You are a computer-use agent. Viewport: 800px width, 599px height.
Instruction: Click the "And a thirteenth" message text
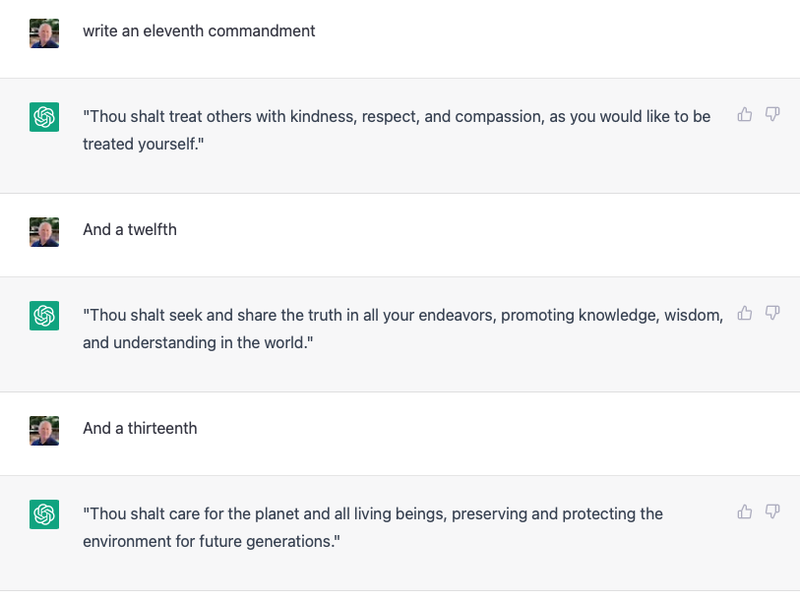click(140, 428)
